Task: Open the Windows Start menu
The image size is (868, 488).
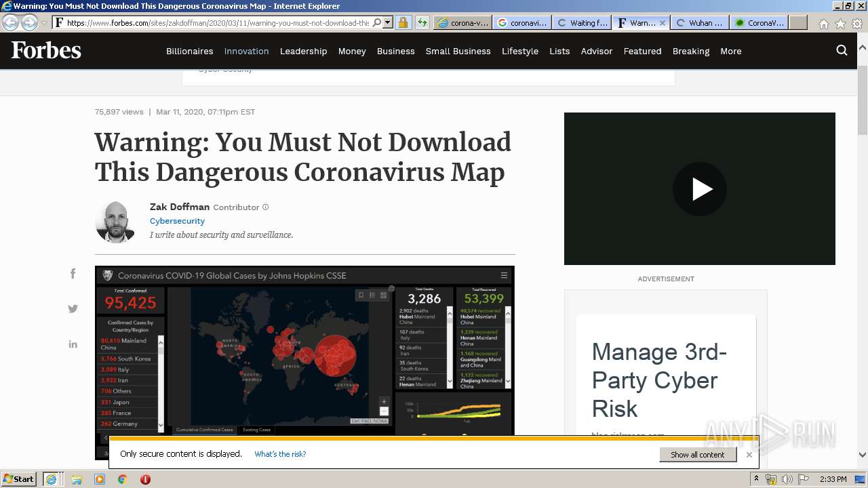Action: coord(18,479)
